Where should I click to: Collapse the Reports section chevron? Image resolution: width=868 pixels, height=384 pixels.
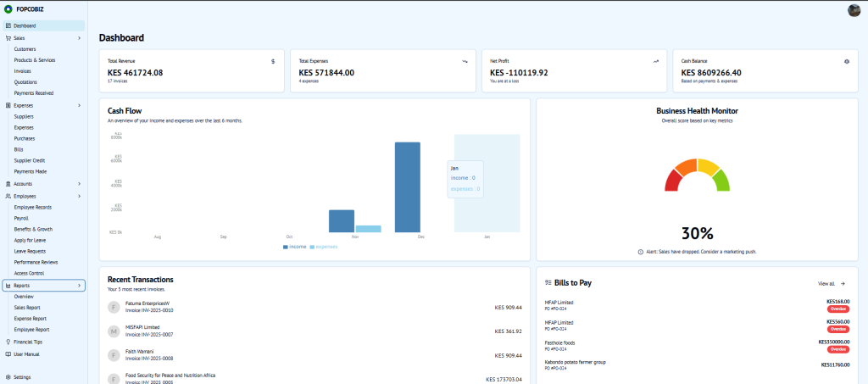80,286
